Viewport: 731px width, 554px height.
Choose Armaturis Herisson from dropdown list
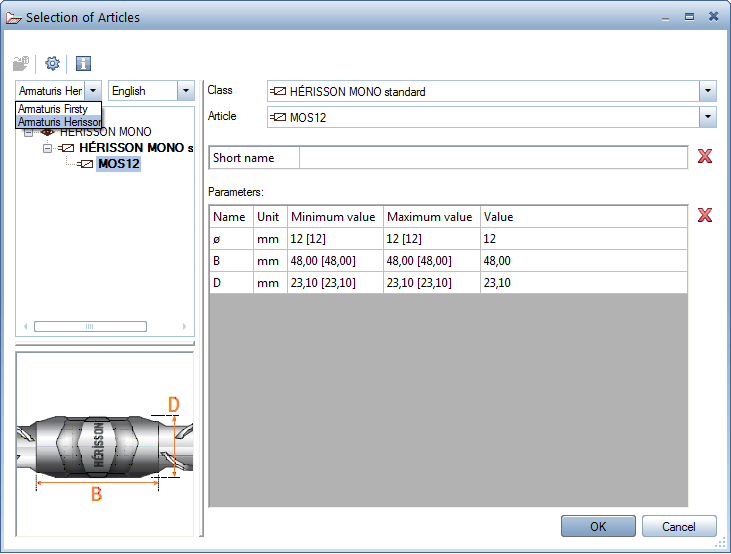coord(59,122)
